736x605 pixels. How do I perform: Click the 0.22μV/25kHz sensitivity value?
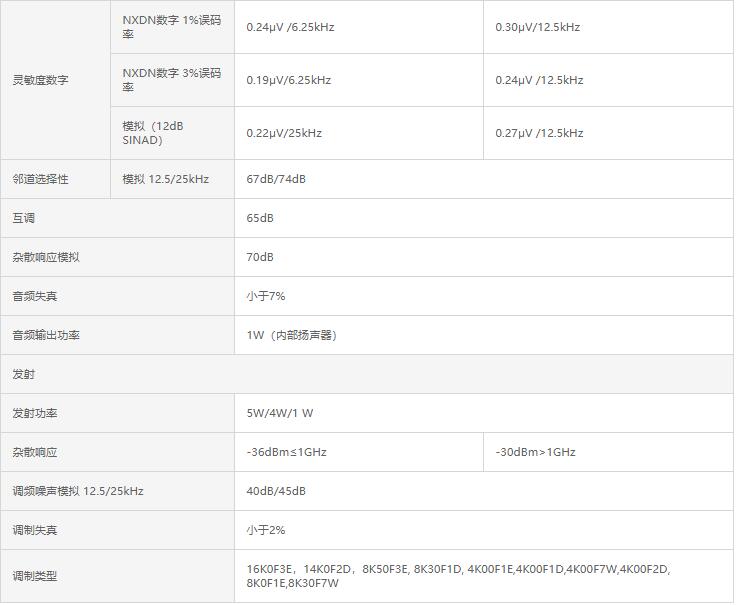point(284,133)
